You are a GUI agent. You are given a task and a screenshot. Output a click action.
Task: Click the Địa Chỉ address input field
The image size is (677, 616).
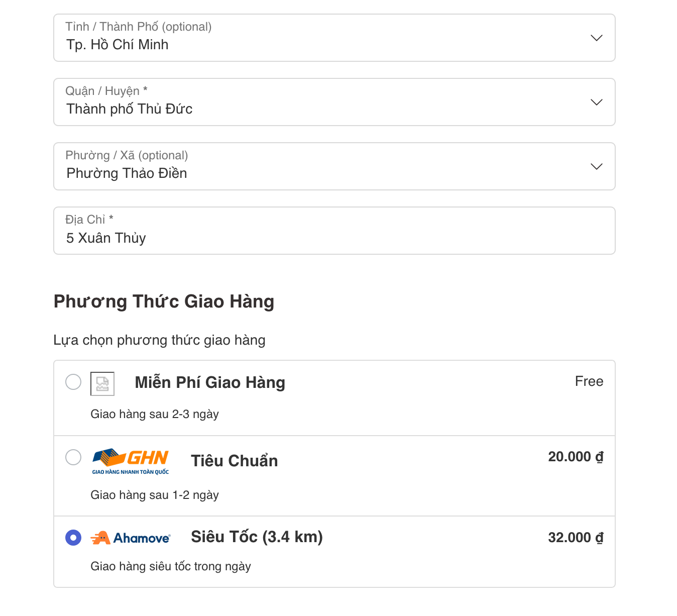coord(334,238)
